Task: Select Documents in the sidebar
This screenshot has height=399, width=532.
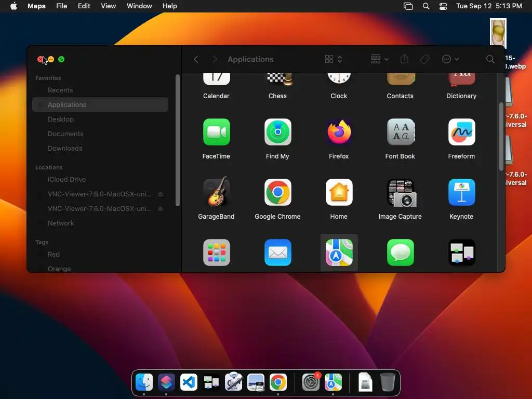Action: 100,134
